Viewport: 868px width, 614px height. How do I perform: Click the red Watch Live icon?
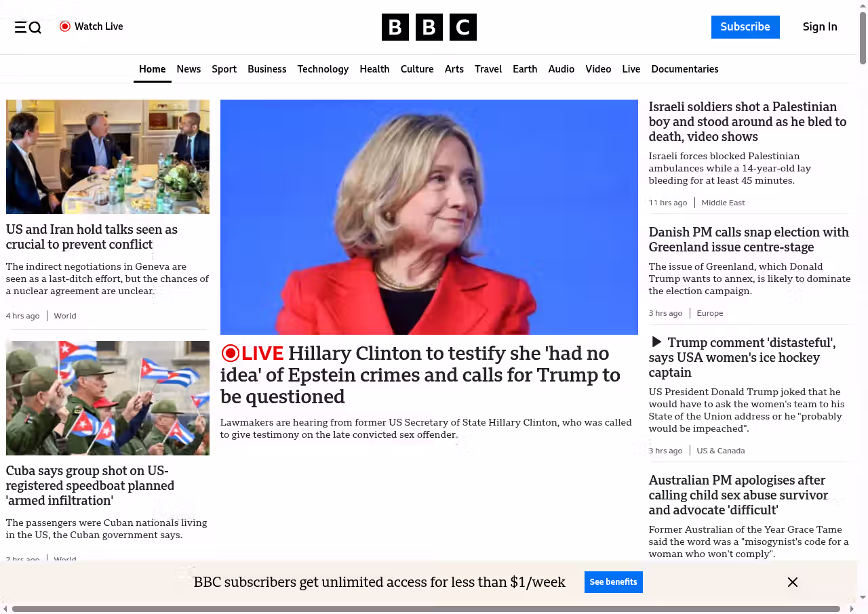tap(65, 26)
